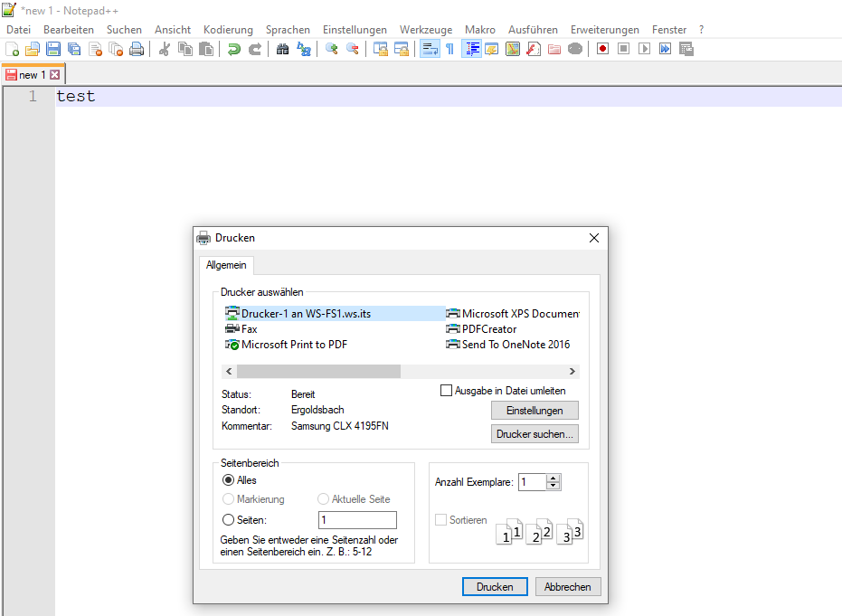
Task: Close the 'new 1' tab with its X
Action: pyautogui.click(x=55, y=75)
